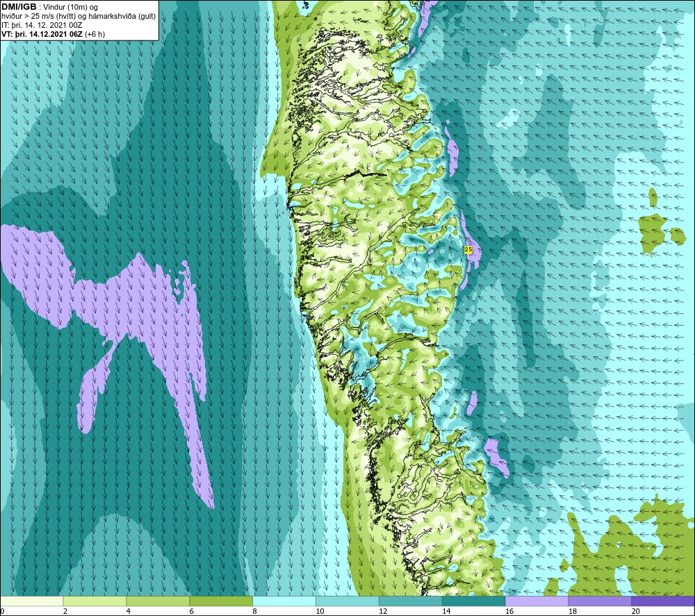Select the 0–2 m/s pale yellow legend swatch
The height and width of the screenshot is (616, 695).
pyautogui.click(x=32, y=601)
